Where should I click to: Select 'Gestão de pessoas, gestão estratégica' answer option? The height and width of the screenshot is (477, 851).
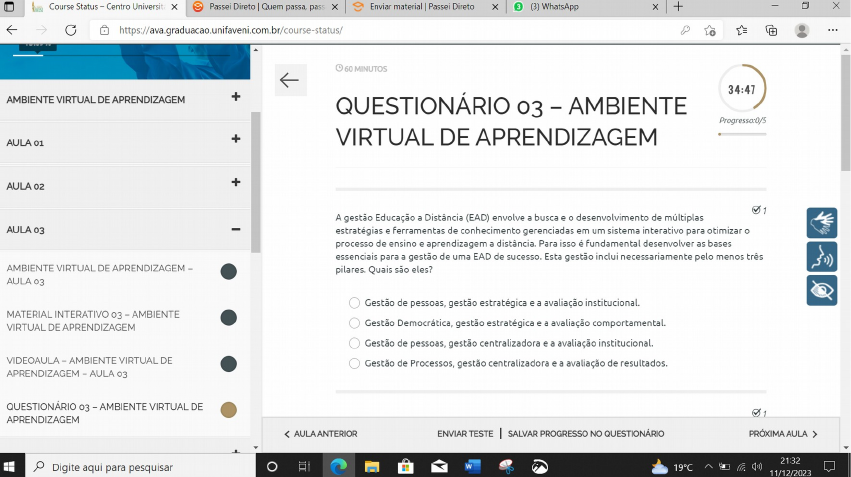(x=354, y=303)
